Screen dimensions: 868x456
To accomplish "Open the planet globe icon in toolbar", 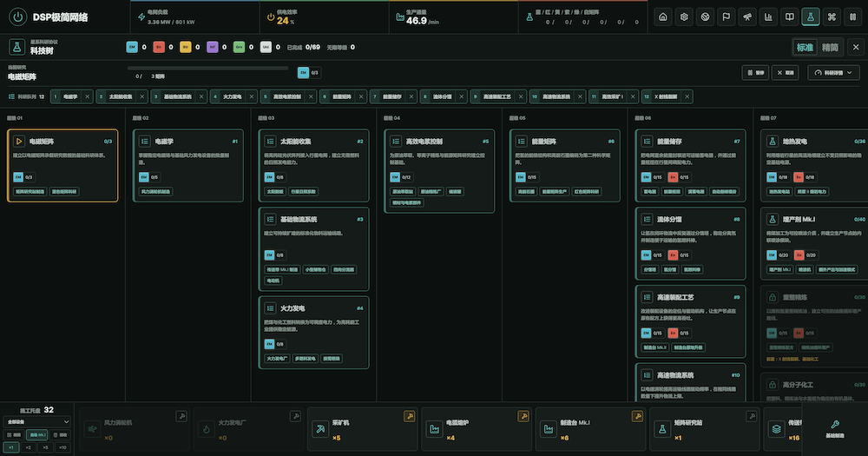I will (x=705, y=17).
